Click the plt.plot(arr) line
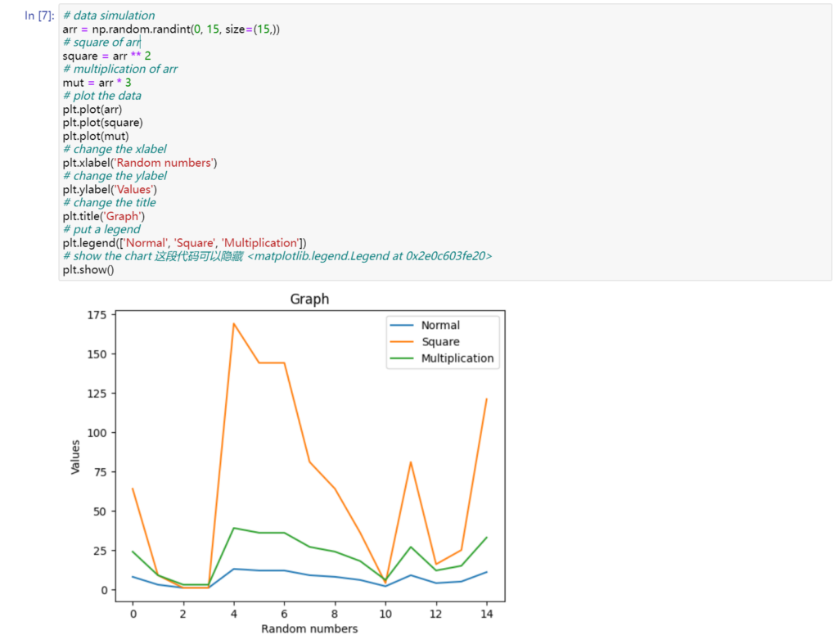The height and width of the screenshot is (644, 838). coord(92,109)
